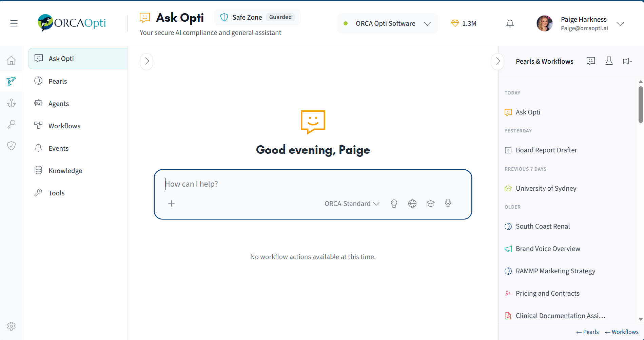Click the Safe Zone label
The width and height of the screenshot is (644, 340).
coord(247,17)
